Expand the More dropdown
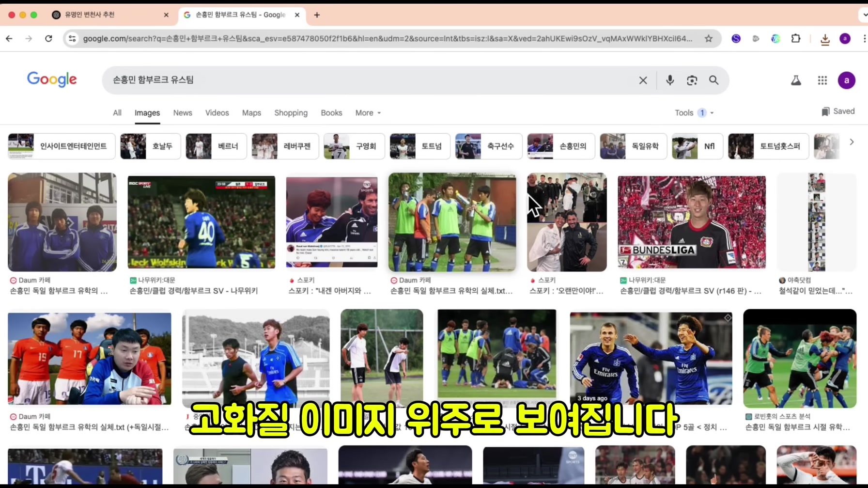The image size is (868, 488). pos(368,113)
